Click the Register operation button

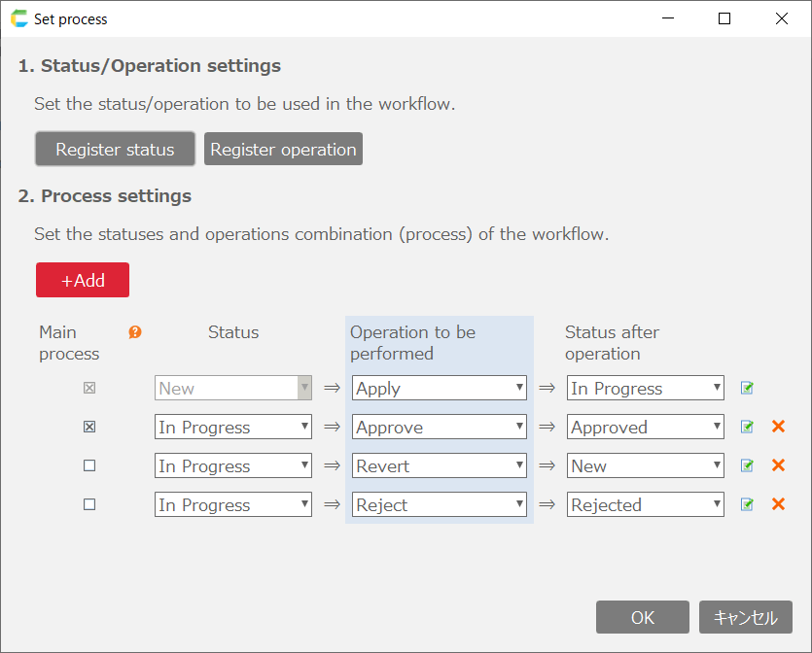[283, 150]
